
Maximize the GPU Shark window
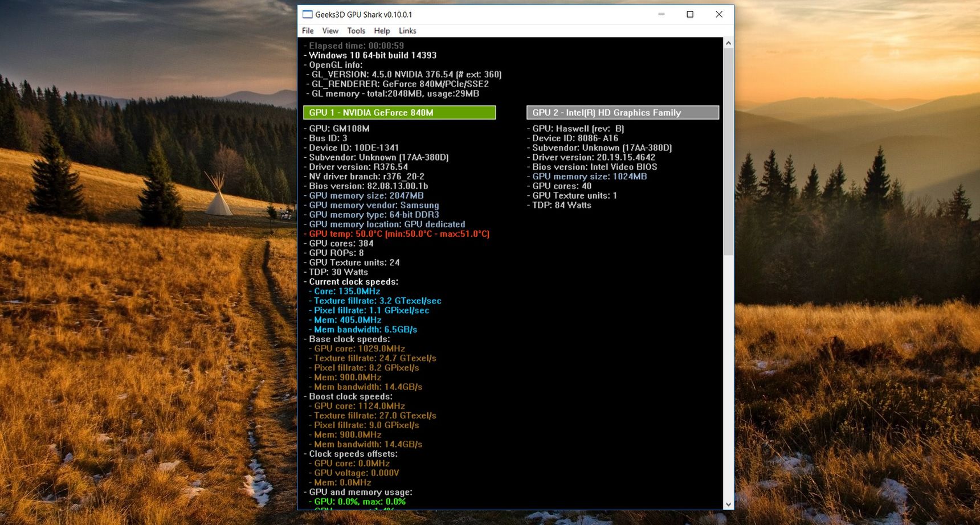point(690,14)
